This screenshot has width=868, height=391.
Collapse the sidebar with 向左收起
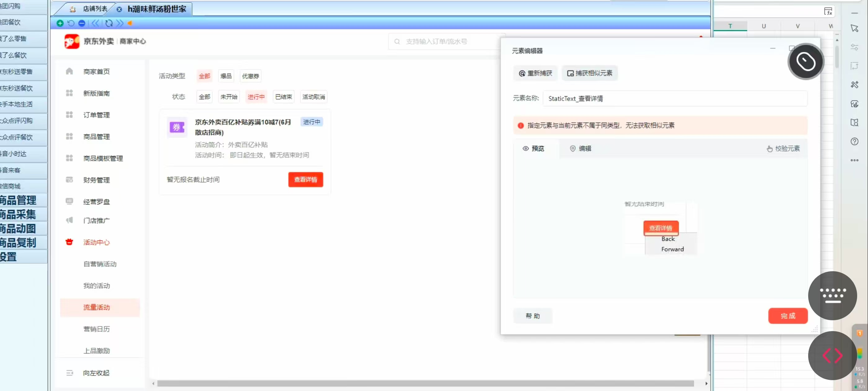(96, 373)
